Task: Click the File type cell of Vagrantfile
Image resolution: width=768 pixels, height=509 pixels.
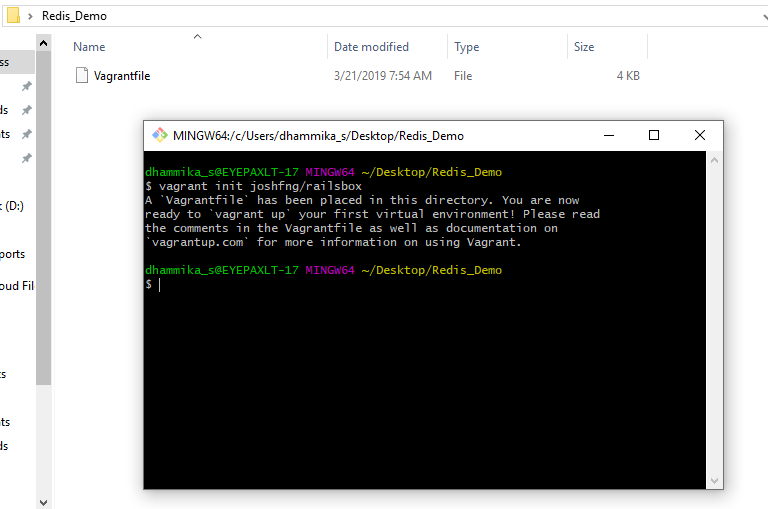Action: (x=463, y=76)
